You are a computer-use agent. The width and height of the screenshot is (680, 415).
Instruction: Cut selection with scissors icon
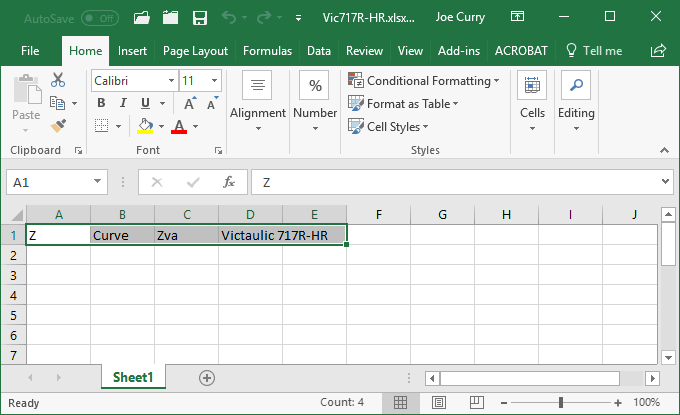[58, 80]
